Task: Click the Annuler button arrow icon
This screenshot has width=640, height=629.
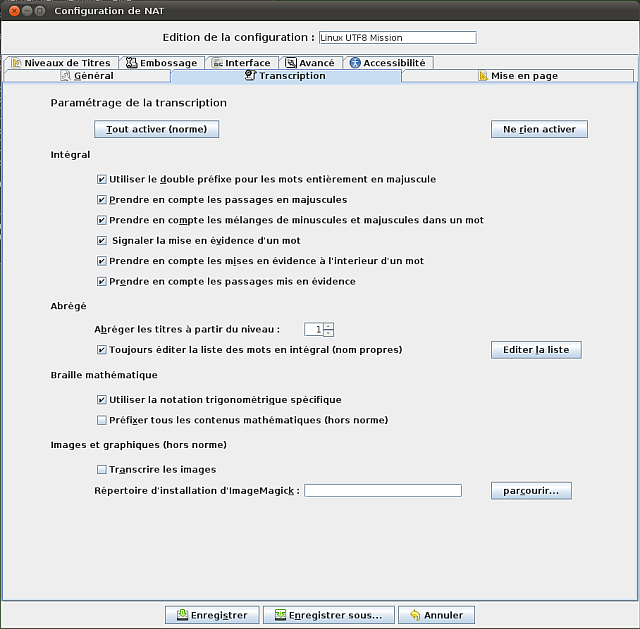Action: [415, 615]
